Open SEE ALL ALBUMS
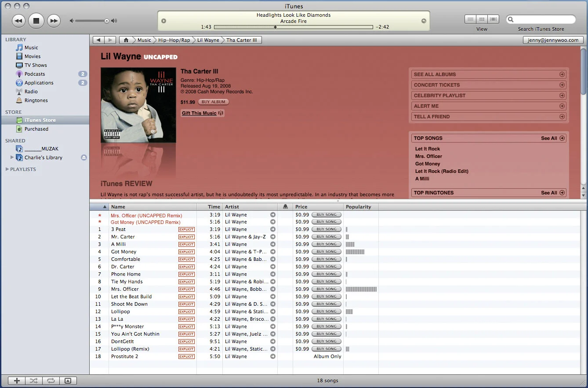The image size is (588, 388). click(489, 74)
